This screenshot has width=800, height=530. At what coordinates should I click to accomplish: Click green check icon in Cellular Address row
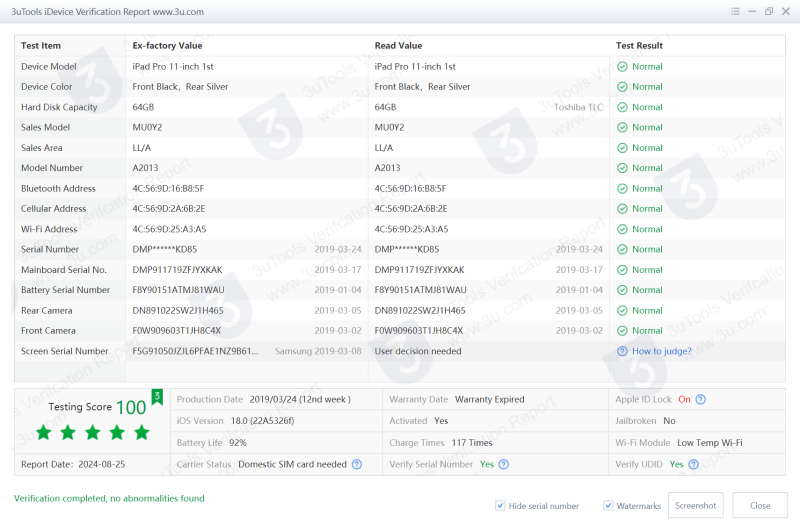coord(622,209)
